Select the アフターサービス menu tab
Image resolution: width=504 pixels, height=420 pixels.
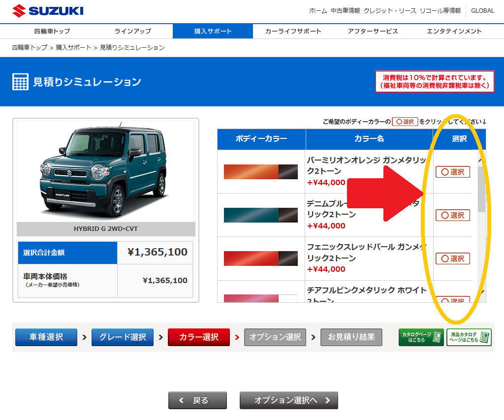[x=373, y=31]
